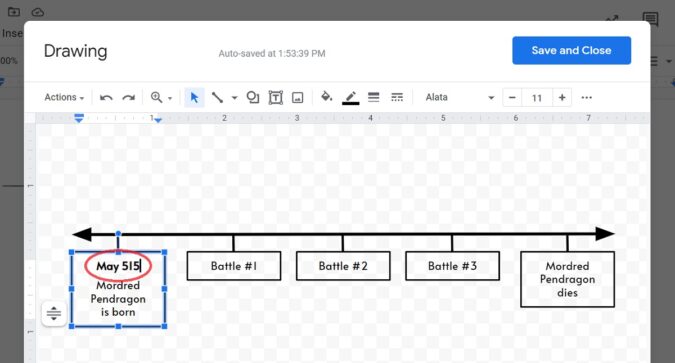The image size is (675, 363).
Task: Open the Border dash style icon
Action: click(x=397, y=97)
